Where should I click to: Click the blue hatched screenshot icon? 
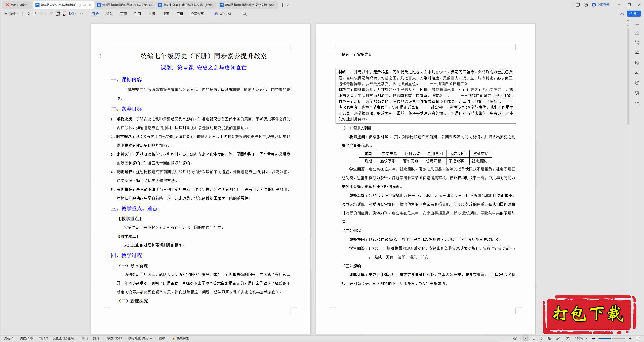pos(71,14)
